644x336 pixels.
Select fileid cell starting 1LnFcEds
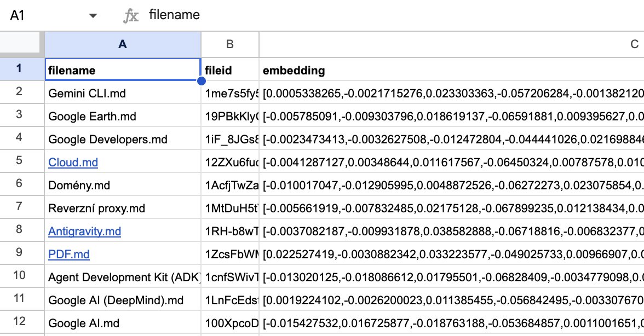230,299
